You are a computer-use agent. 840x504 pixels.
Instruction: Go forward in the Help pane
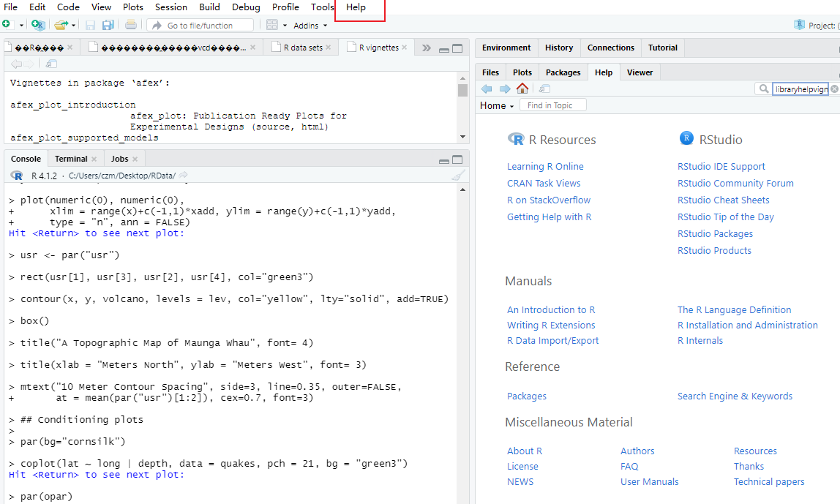(505, 89)
